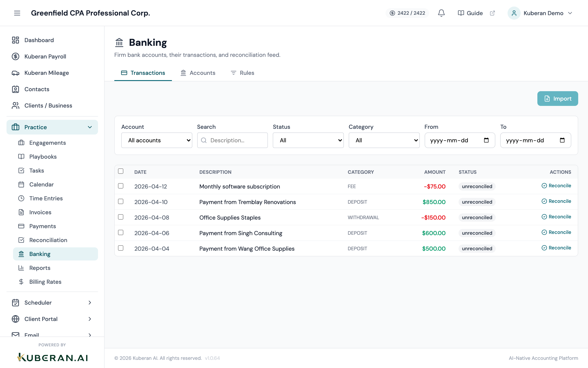Click the Kuberan Payroll dollar icon
588x368 pixels.
16,56
